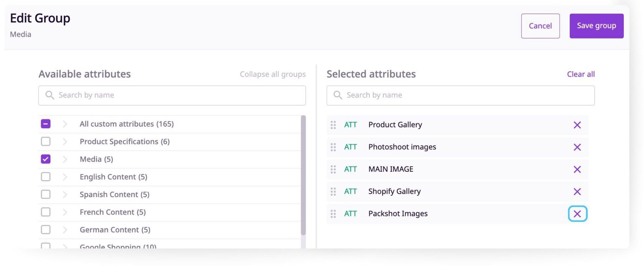Image resolution: width=644 pixels, height=266 pixels.
Task: Click ATT type label of Packshot Images
Action: pyautogui.click(x=350, y=214)
